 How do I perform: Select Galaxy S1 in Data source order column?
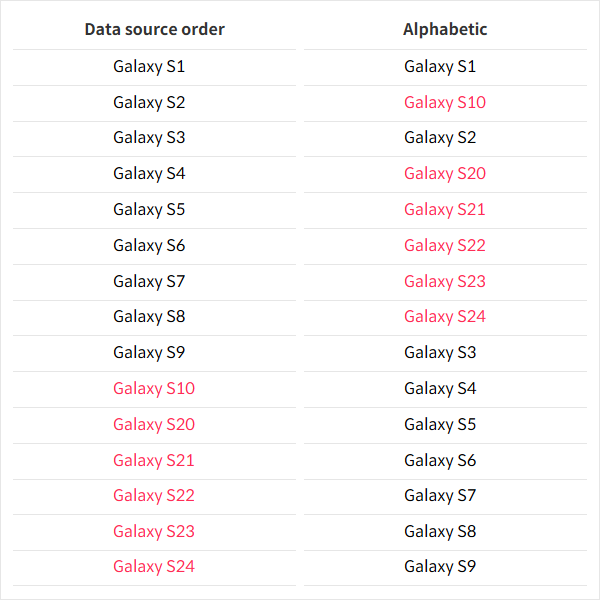tap(149, 67)
